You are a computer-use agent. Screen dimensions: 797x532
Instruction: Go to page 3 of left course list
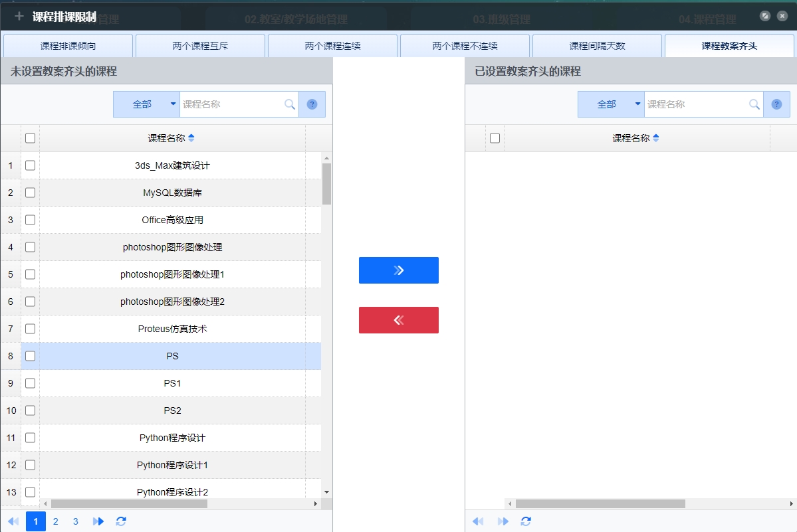click(75, 521)
